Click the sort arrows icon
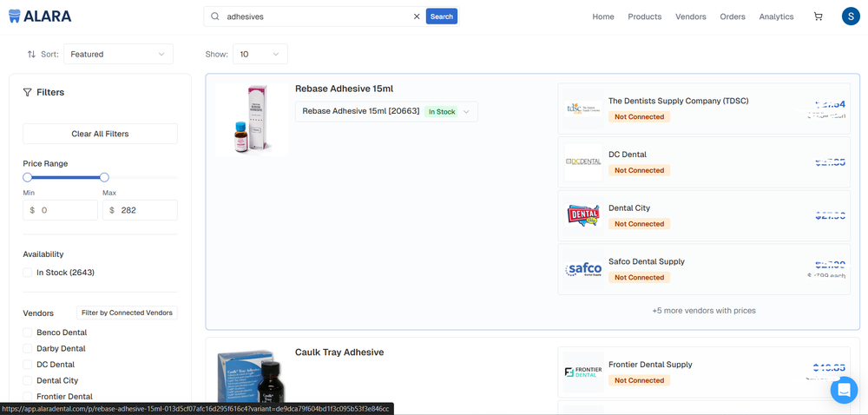The width and height of the screenshot is (868, 415). [x=31, y=54]
